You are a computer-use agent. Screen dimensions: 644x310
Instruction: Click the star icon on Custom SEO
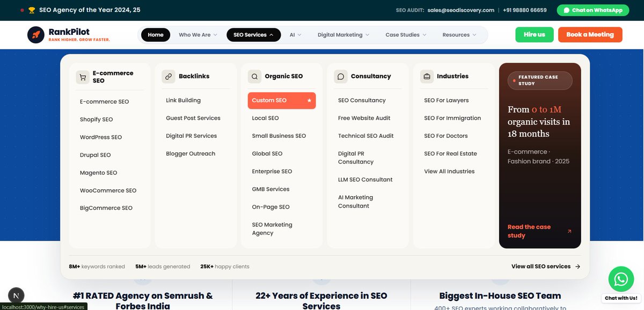[309, 100]
